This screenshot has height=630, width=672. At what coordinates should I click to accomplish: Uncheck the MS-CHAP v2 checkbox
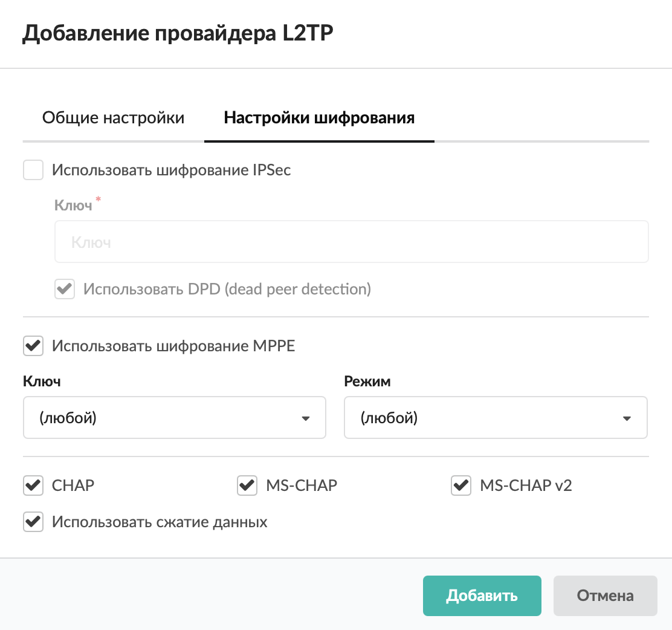461,485
